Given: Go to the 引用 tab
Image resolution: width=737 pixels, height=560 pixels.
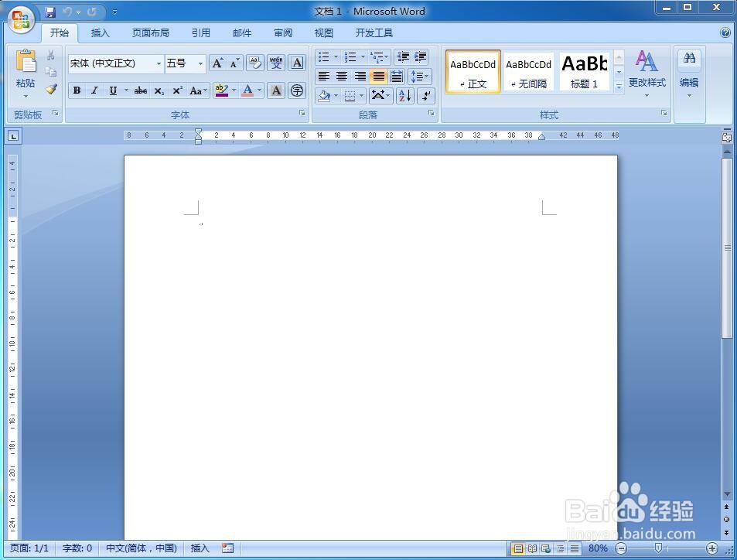Looking at the screenshot, I should tap(201, 33).
